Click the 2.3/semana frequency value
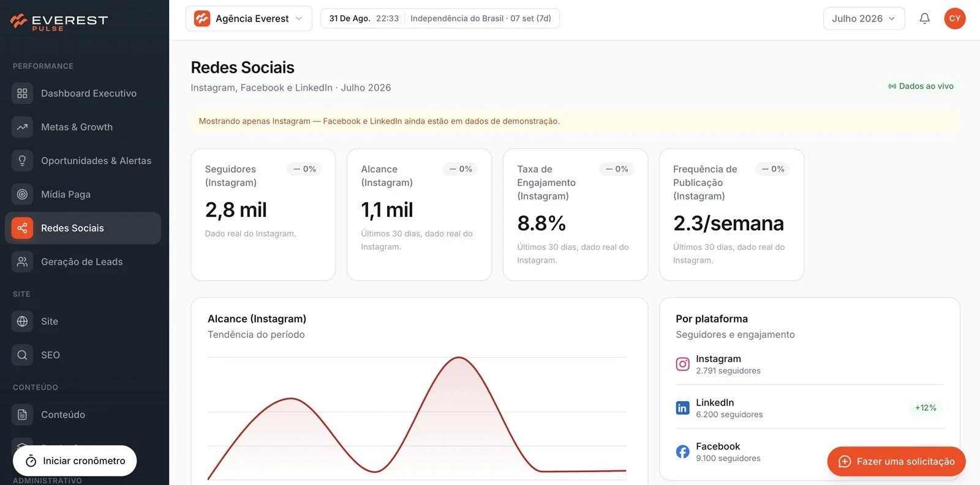Viewport: 980px width, 485px height. tap(728, 224)
